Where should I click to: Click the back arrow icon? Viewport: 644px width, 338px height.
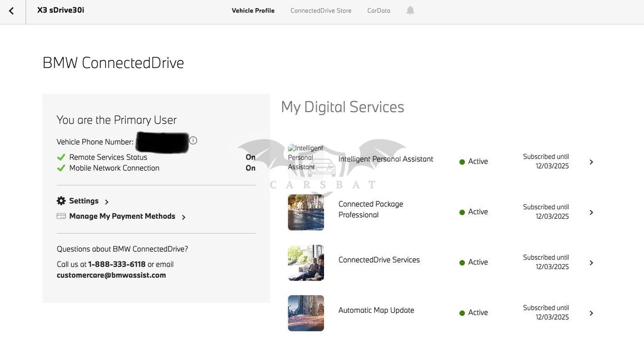(x=11, y=11)
